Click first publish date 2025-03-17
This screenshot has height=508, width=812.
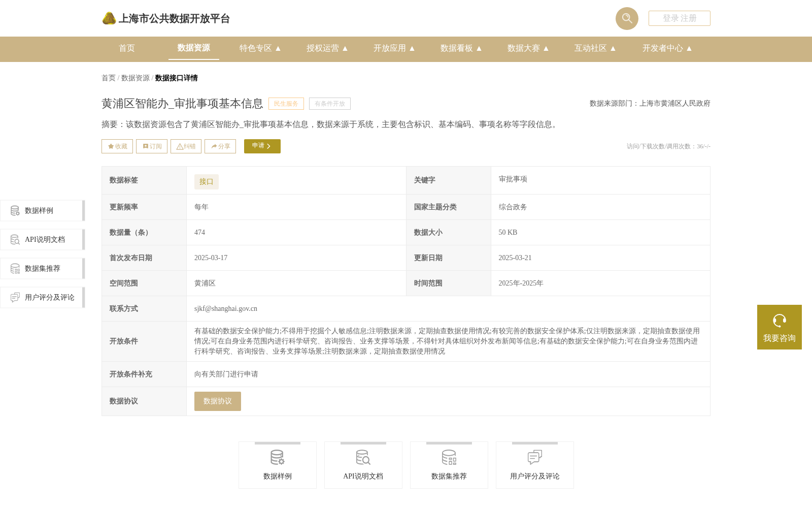tap(211, 258)
